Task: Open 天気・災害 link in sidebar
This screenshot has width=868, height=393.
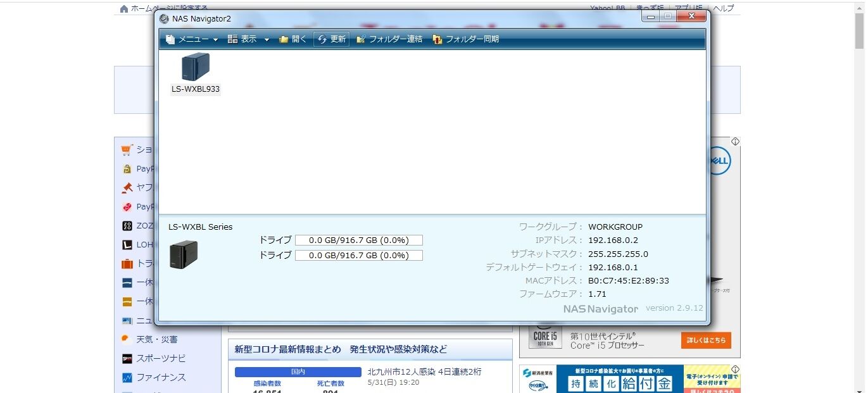Action: click(157, 340)
